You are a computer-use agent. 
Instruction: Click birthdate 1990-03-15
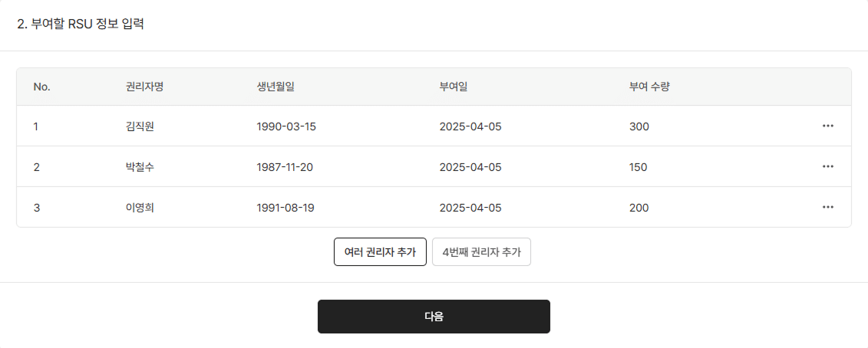[x=286, y=126]
